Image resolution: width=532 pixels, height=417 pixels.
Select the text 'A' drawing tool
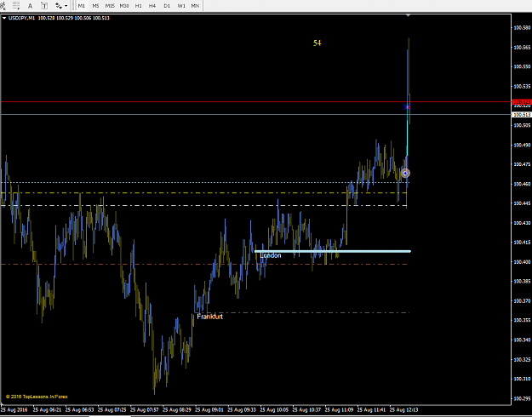coord(30,6)
